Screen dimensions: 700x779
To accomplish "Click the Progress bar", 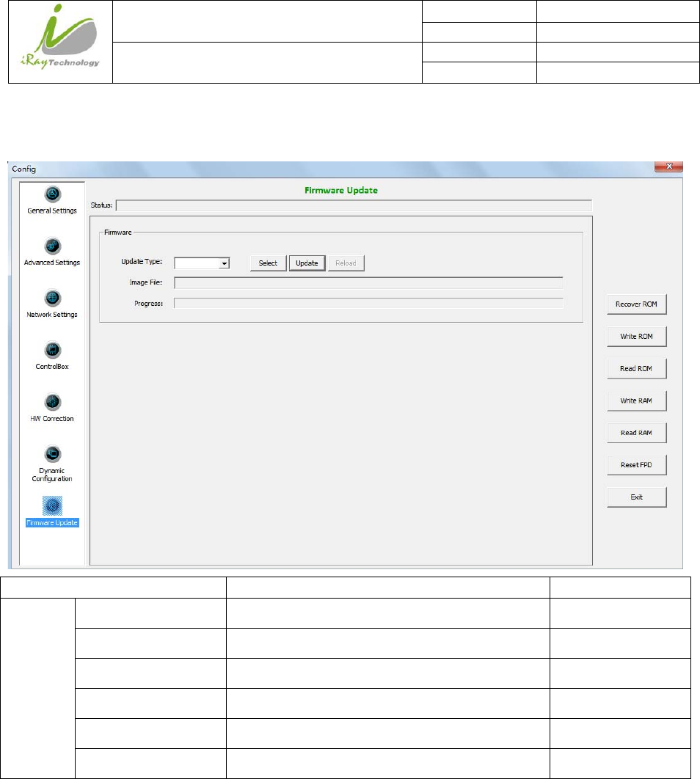I will pyautogui.click(x=368, y=304).
